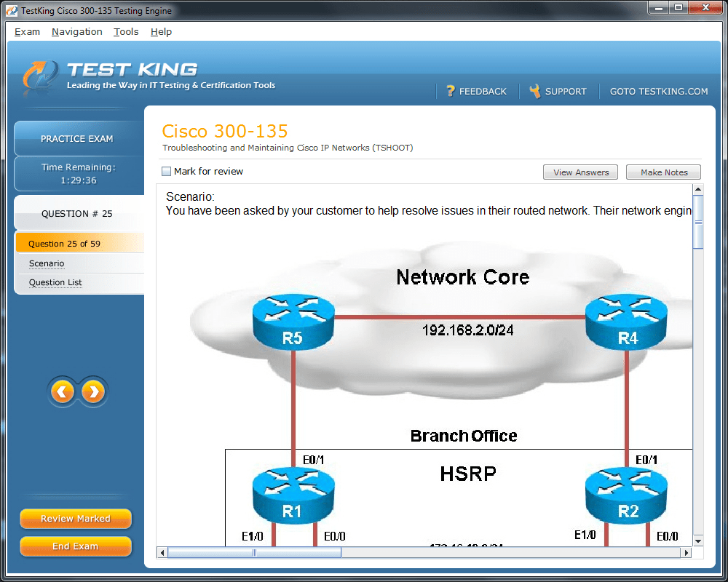Select the R1 router in the diagram
Screen dimensions: 728x582
coord(293,495)
